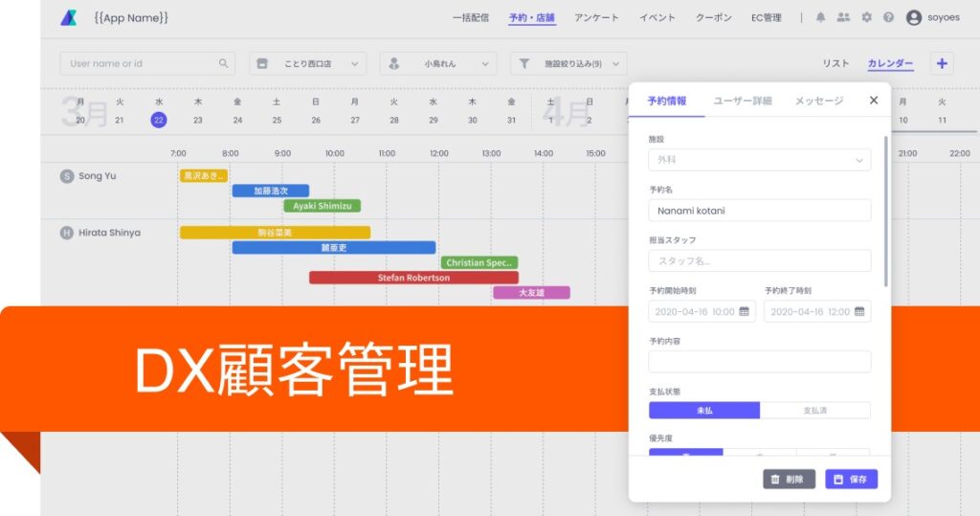Select 未払 payment status

[x=704, y=411]
